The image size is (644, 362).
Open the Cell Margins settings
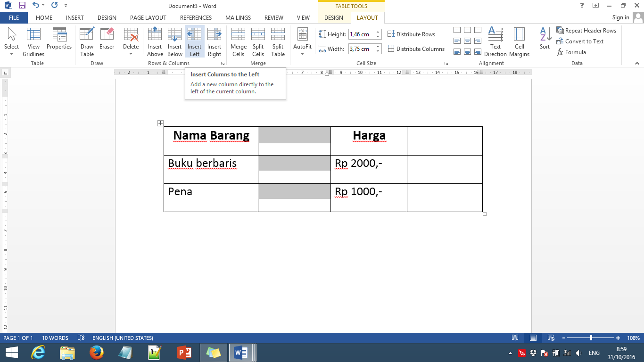(x=519, y=41)
